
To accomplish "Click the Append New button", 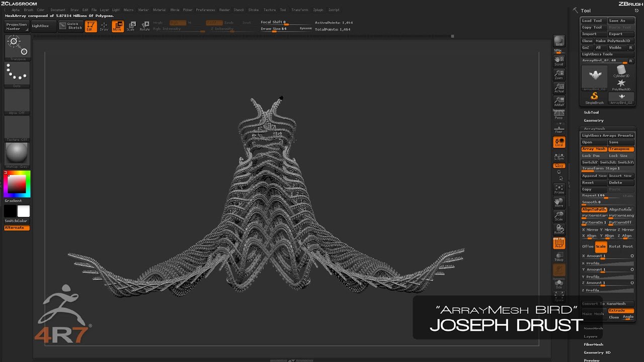I will pos(594,176).
